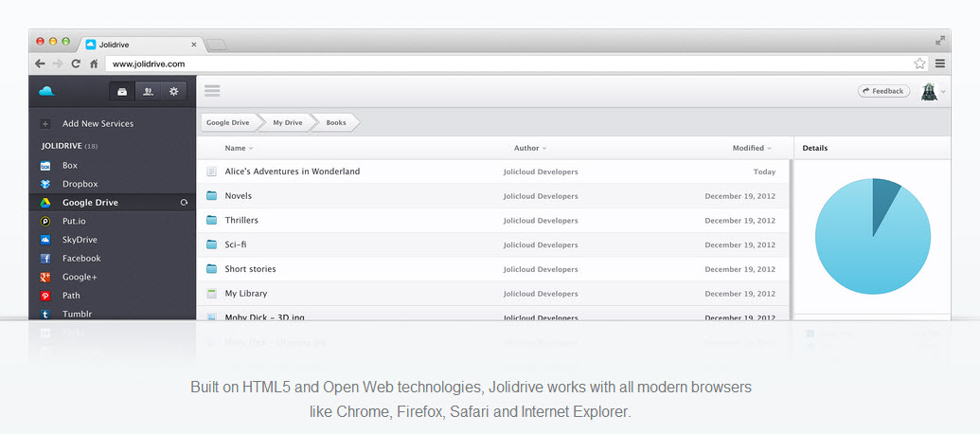Click the SkyDrive label in sidebar
This screenshot has height=434, width=980.
click(x=80, y=240)
